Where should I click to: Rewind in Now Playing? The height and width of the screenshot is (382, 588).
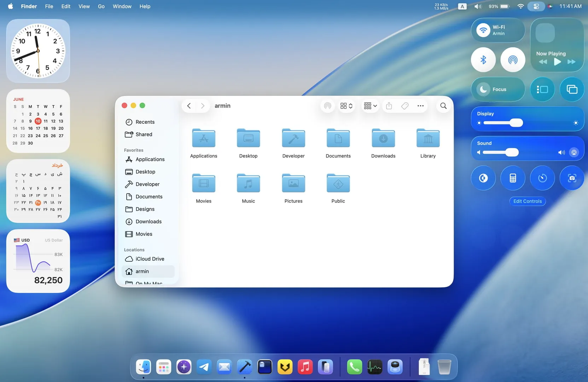(543, 62)
